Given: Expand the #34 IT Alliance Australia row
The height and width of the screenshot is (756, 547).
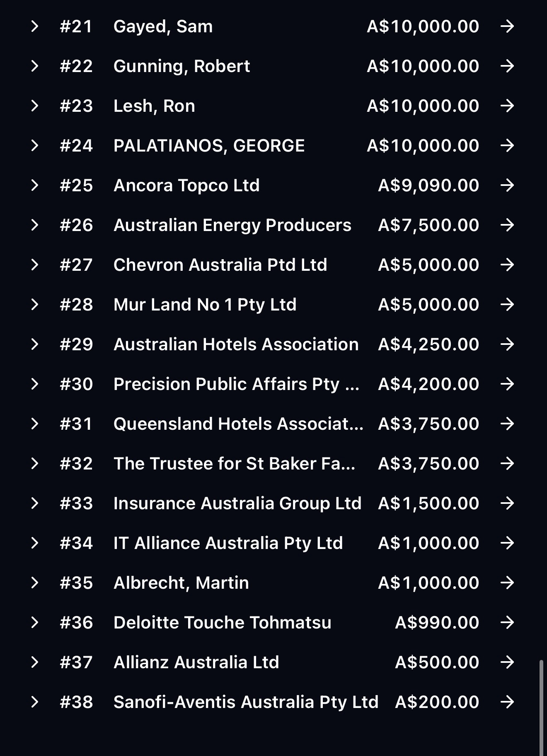Looking at the screenshot, I should pos(35,543).
